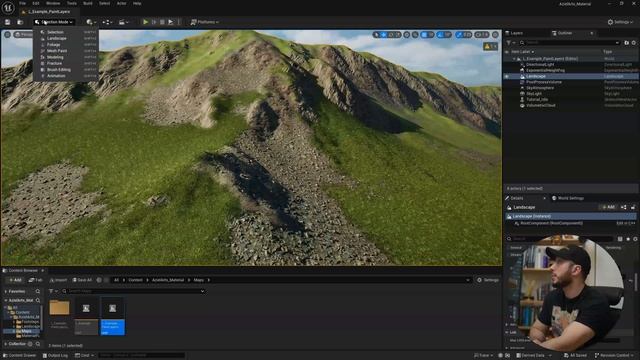
Task: Click the Unreal Engine logo icon
Action: (x=8, y=7)
